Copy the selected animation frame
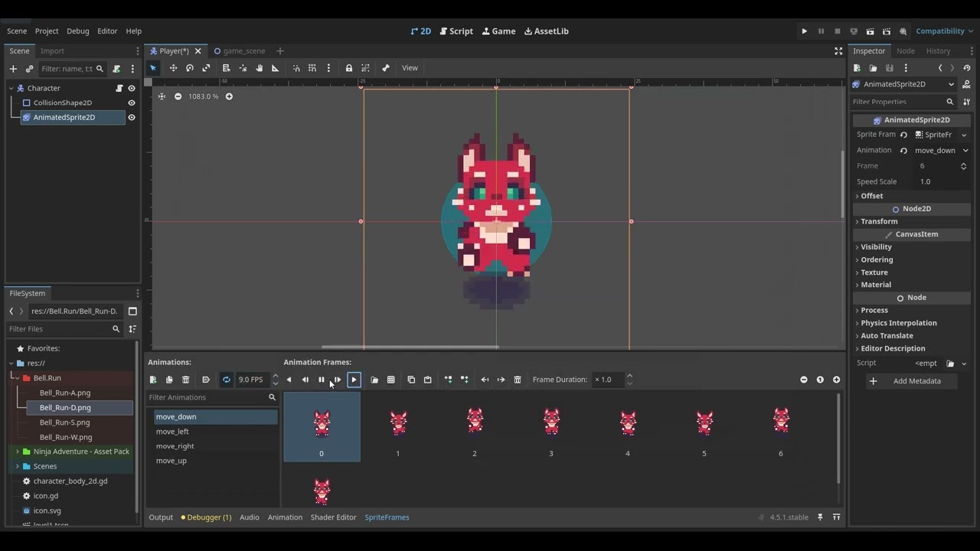980x551 pixels. [x=411, y=380]
